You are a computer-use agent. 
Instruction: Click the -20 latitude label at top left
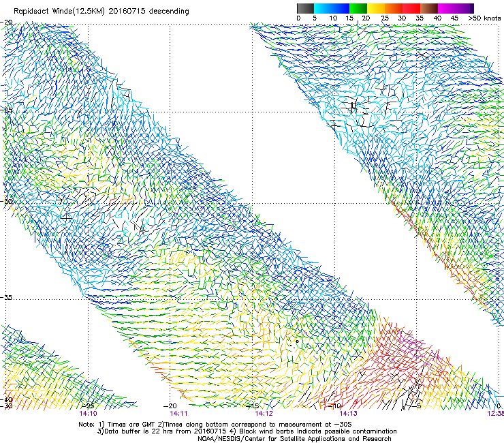tap(6, 22)
